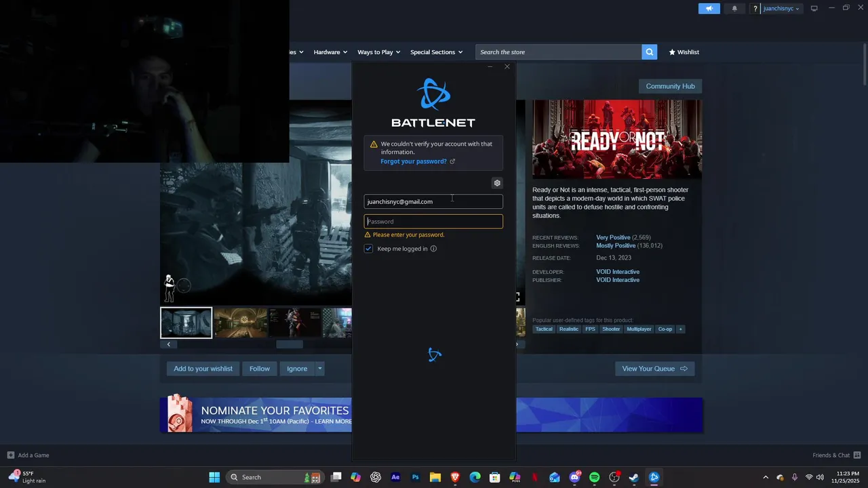Open the volume tray icon
Screen dimensions: 868x488
[820, 477]
